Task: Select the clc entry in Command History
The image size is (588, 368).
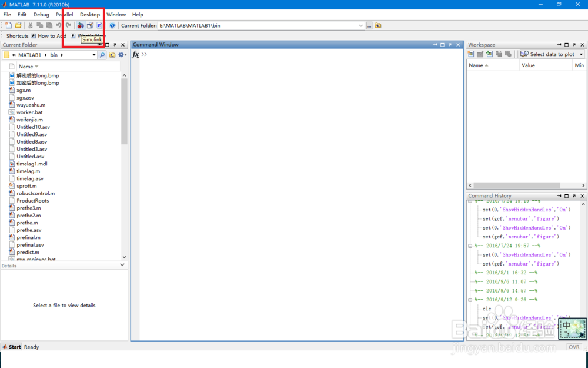Action: tap(487, 309)
